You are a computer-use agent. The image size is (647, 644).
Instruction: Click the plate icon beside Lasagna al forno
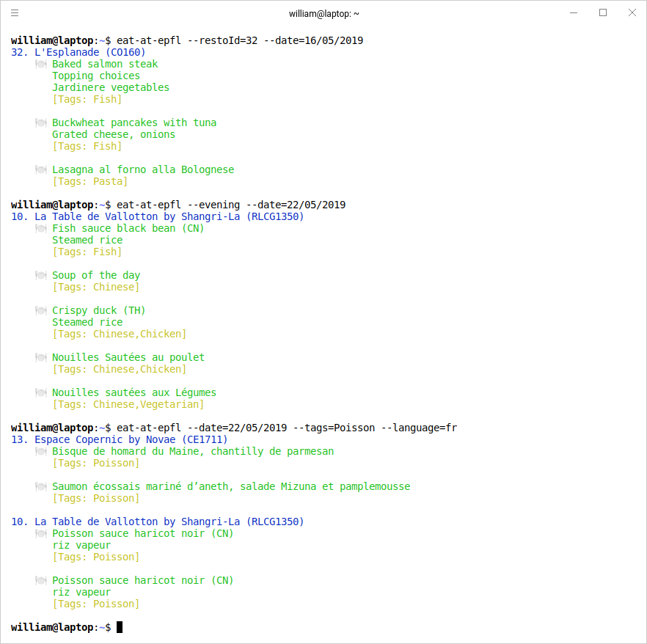[x=41, y=170]
